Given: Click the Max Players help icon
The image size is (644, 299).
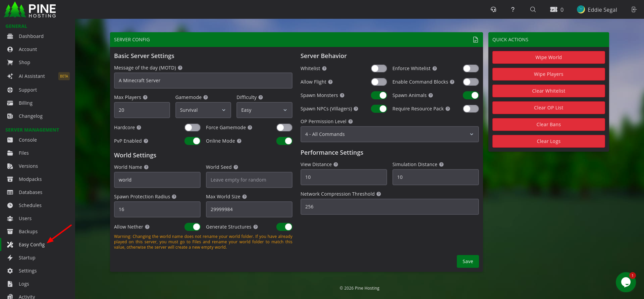Looking at the screenshot, I should pos(145,97).
